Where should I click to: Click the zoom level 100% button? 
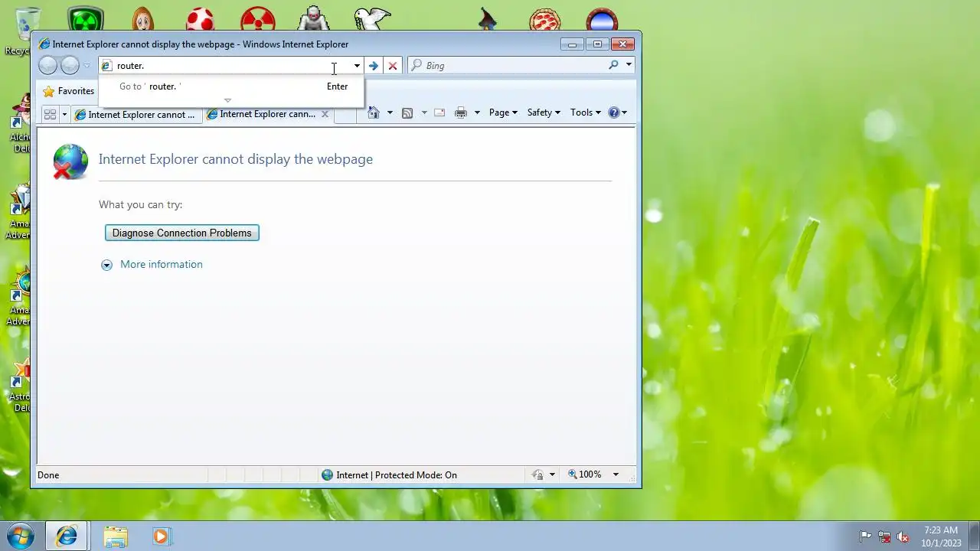(585, 474)
